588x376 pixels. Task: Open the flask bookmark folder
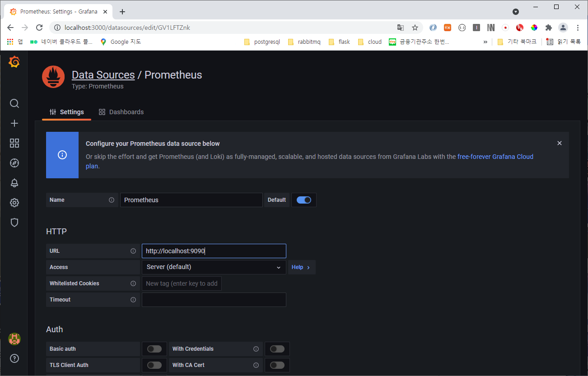click(340, 42)
